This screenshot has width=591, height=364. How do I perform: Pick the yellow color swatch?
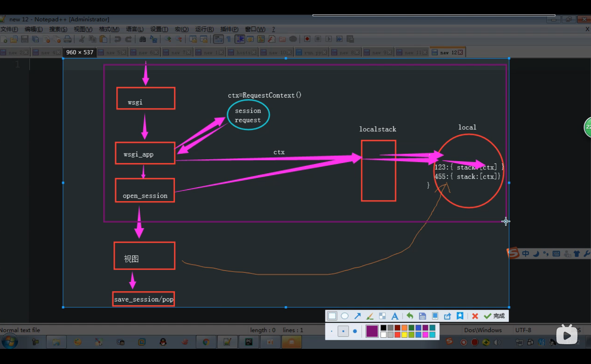pos(404,334)
